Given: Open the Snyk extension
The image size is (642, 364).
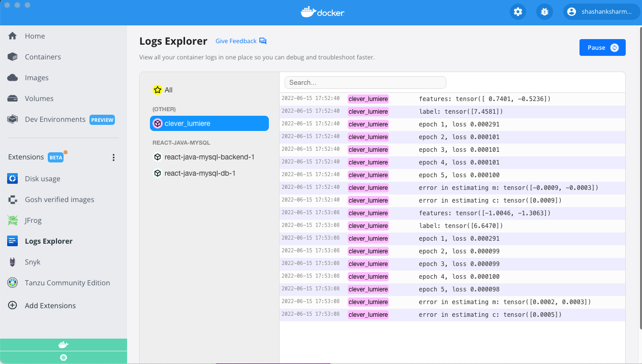Looking at the screenshot, I should click(33, 262).
